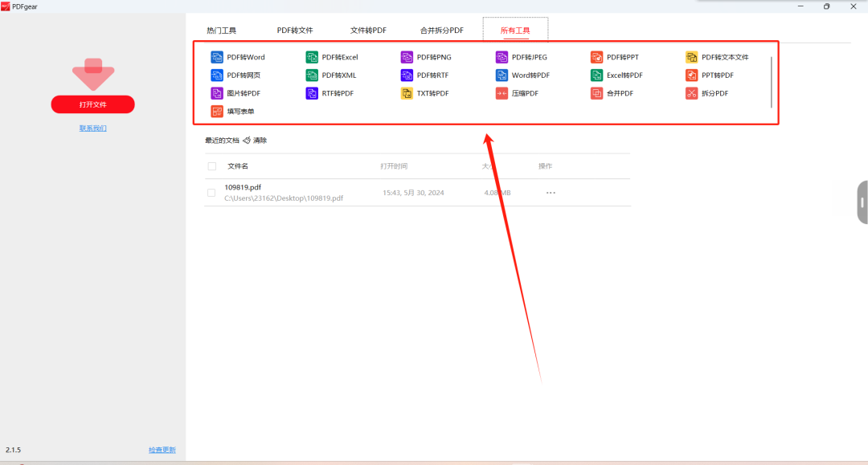Click the 检查更新 link

tap(162, 450)
